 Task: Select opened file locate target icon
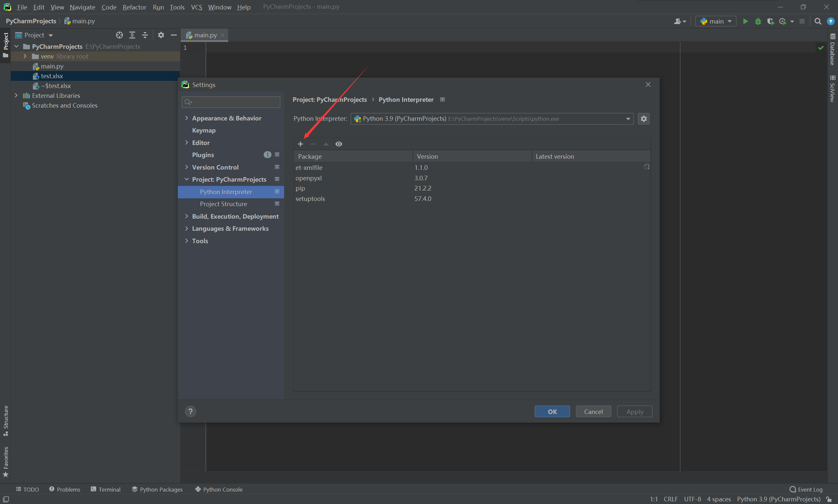tap(119, 35)
